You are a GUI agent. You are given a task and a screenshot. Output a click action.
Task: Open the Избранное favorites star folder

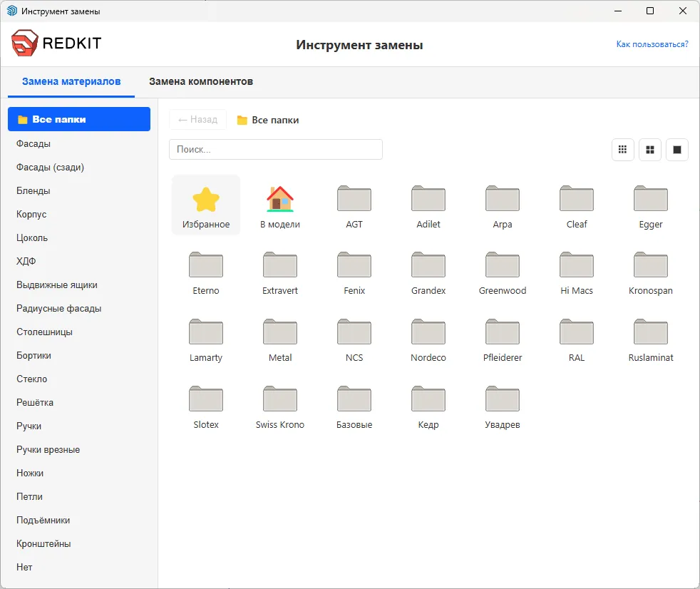[206, 205]
